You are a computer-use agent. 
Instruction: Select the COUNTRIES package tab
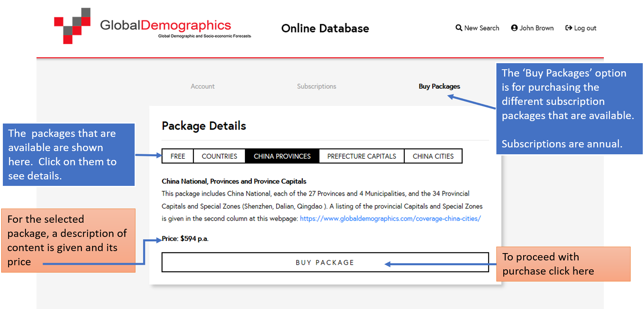click(x=219, y=156)
